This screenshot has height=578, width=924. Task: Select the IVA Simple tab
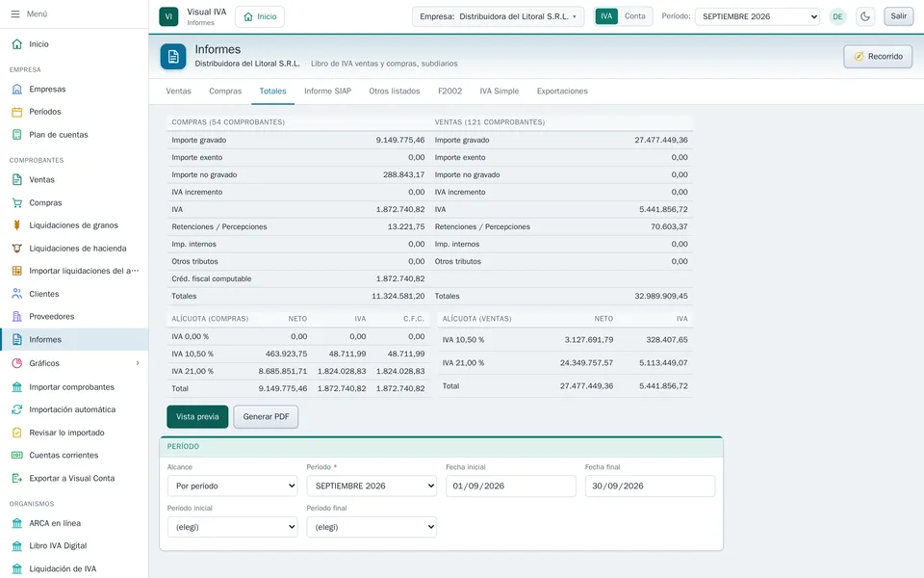click(x=500, y=92)
